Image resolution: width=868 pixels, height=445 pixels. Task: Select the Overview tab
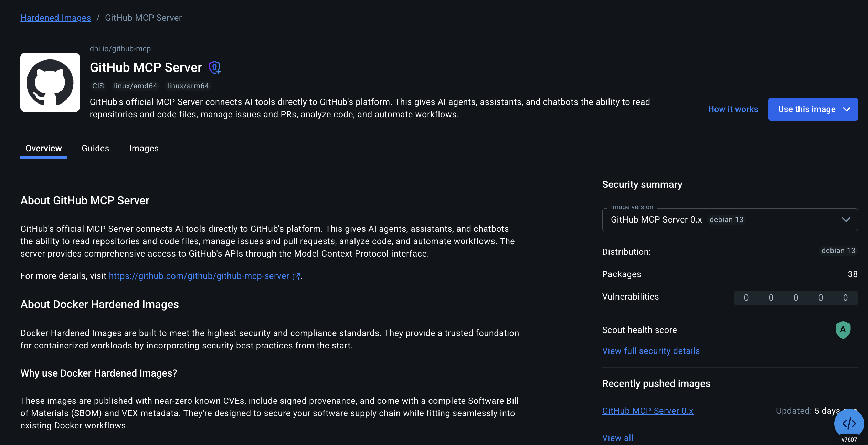pos(43,149)
